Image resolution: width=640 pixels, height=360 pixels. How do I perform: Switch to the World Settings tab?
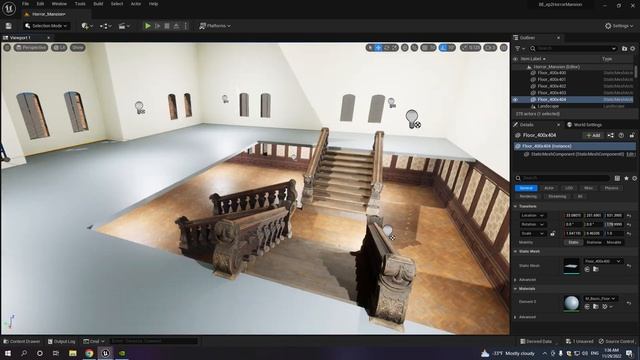pyautogui.click(x=584, y=125)
